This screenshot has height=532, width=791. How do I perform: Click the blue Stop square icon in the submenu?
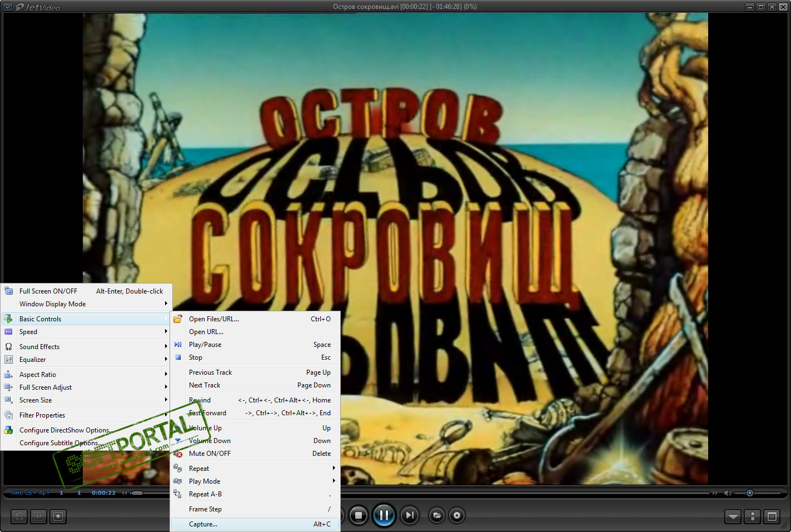click(178, 357)
